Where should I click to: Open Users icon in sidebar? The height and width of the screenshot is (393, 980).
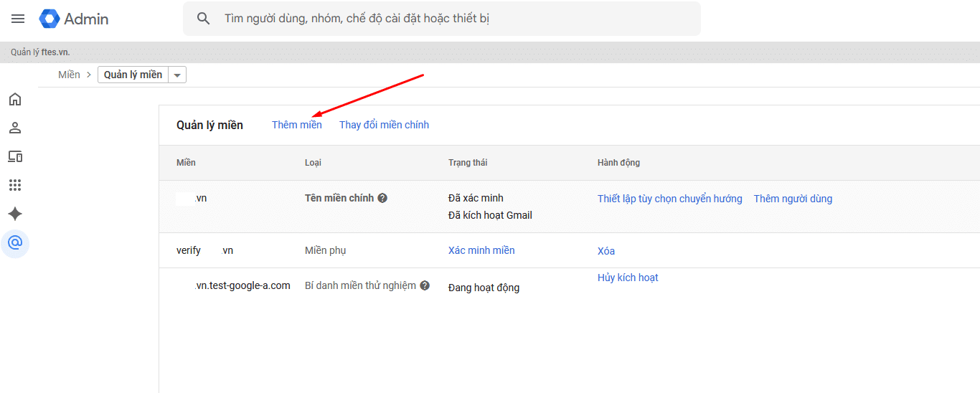(x=15, y=128)
